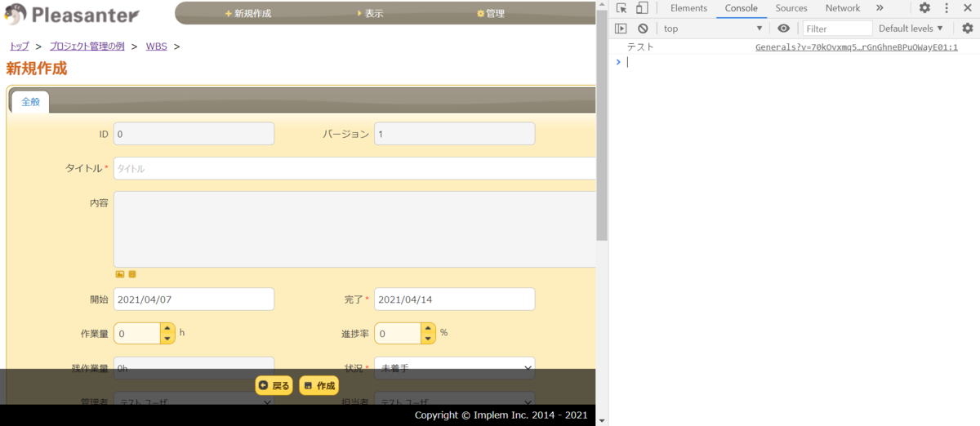
Task: Click the 戻る button
Action: point(274,385)
